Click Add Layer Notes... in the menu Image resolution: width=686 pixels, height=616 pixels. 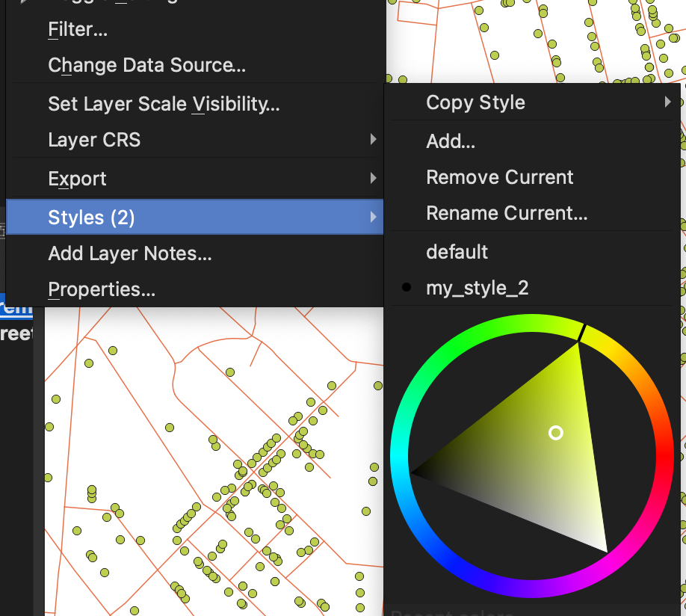pos(130,254)
